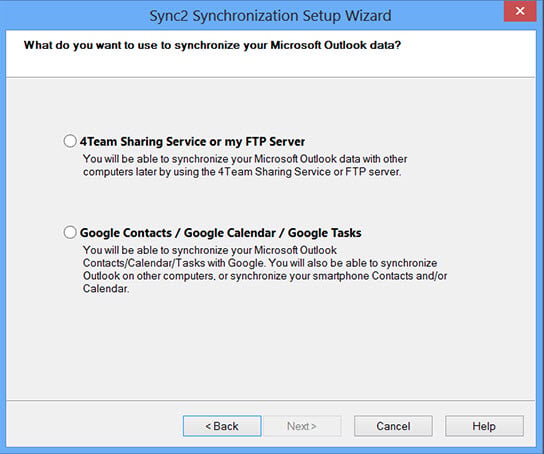The image size is (544, 454).
Task: Click the 4Team Sharing Service description text
Action: click(245, 165)
